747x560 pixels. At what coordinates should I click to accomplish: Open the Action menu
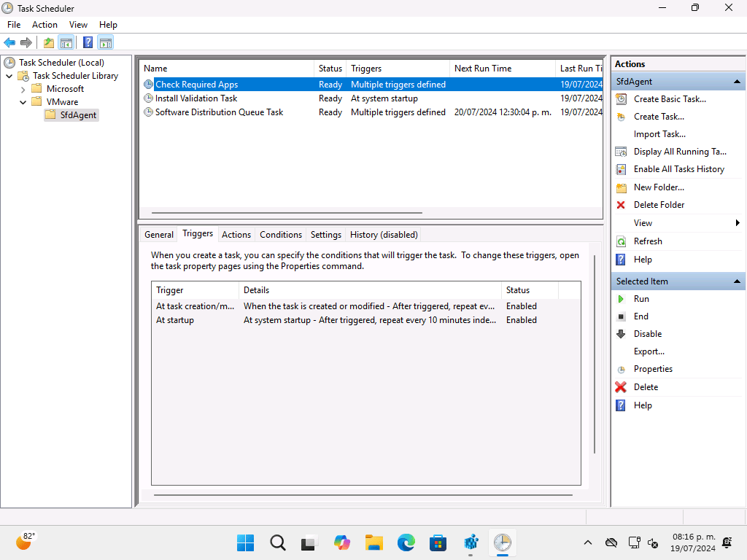pyautogui.click(x=44, y=25)
